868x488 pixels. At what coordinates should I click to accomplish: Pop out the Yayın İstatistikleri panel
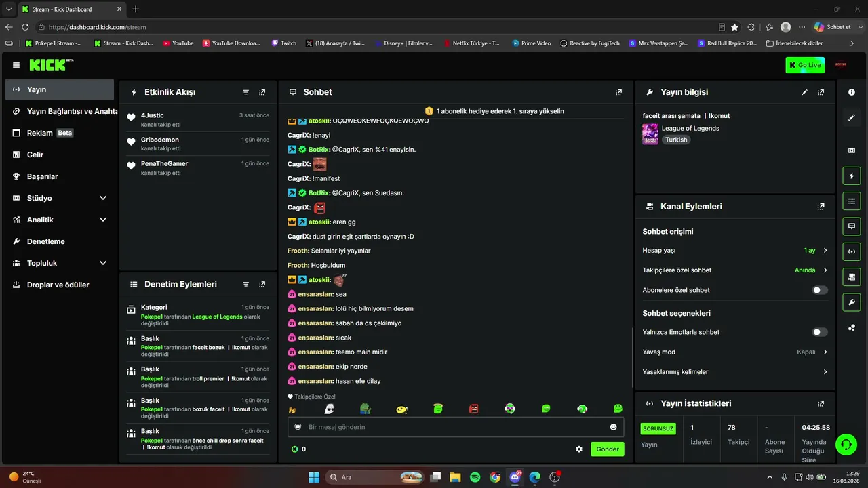point(821,403)
